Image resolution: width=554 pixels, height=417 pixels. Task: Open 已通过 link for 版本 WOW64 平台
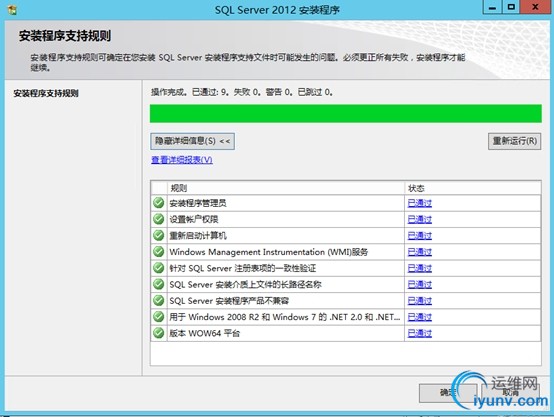click(x=420, y=333)
